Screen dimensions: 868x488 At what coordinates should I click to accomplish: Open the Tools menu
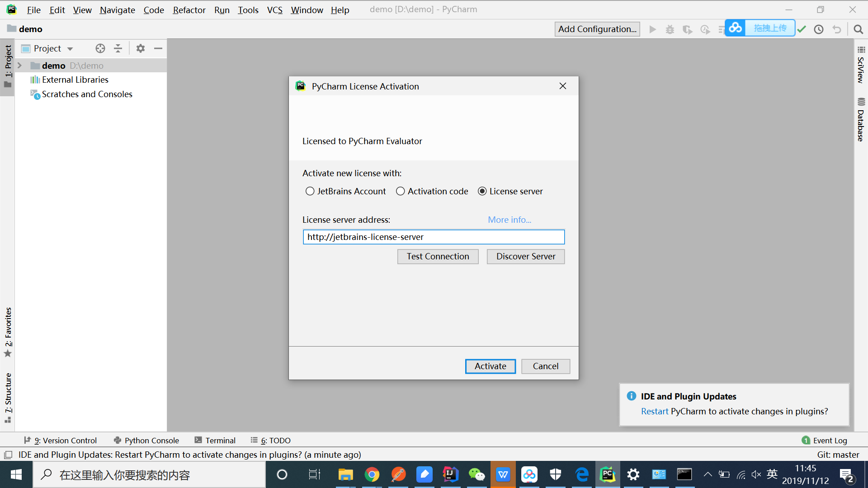coord(248,10)
